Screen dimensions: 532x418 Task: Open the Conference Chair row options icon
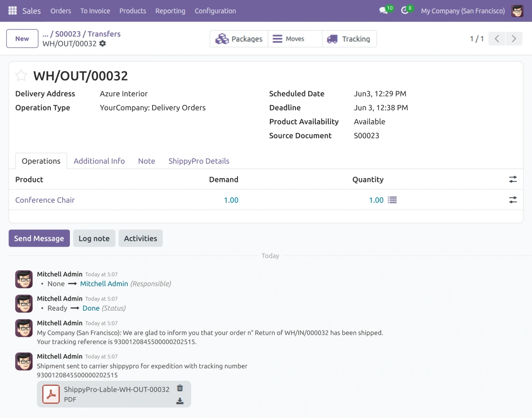pyautogui.click(x=513, y=200)
